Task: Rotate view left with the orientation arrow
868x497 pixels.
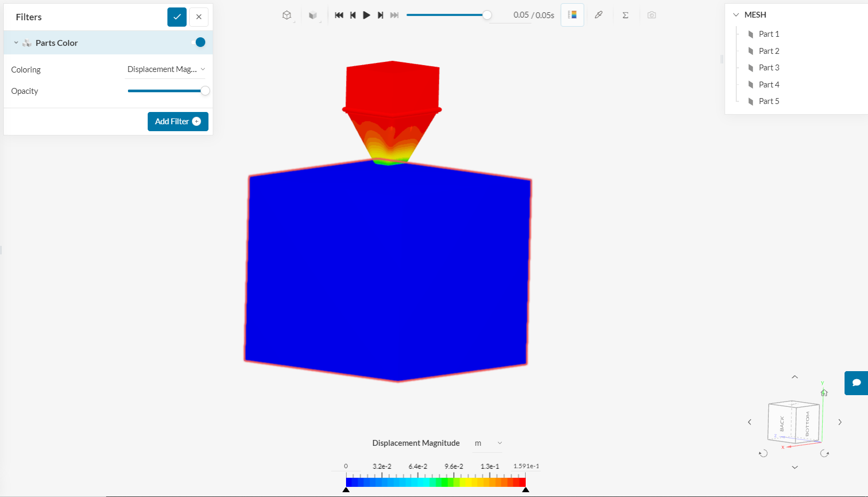Action: point(750,422)
